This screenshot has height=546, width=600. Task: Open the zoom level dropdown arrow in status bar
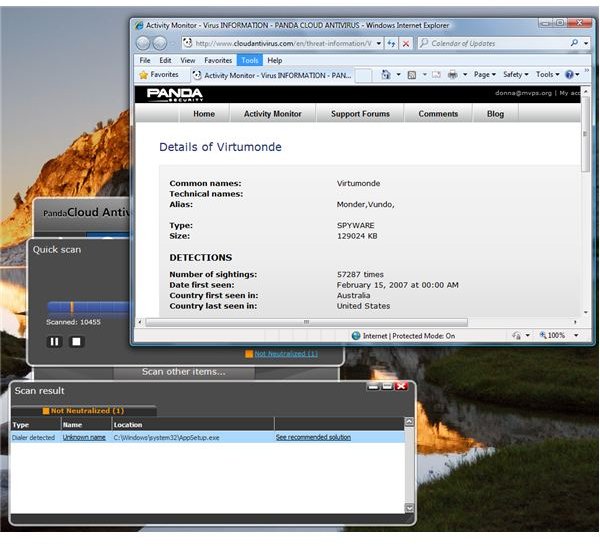(576, 336)
